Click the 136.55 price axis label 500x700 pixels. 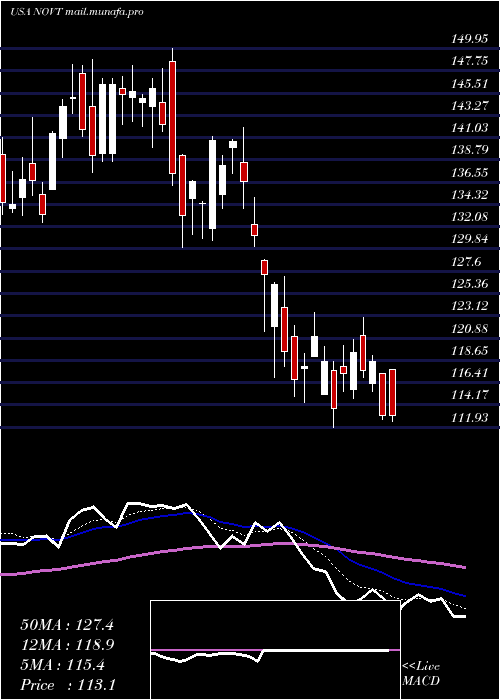click(469, 172)
